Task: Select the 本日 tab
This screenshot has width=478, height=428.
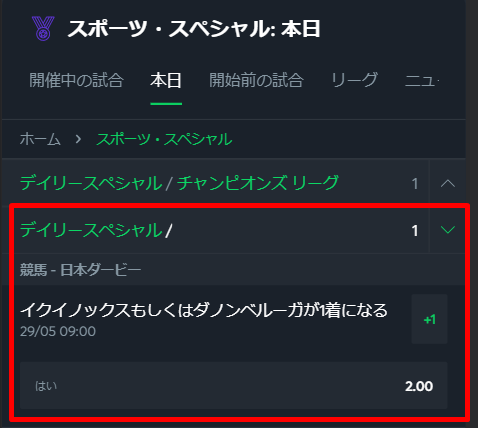Action: [166, 80]
